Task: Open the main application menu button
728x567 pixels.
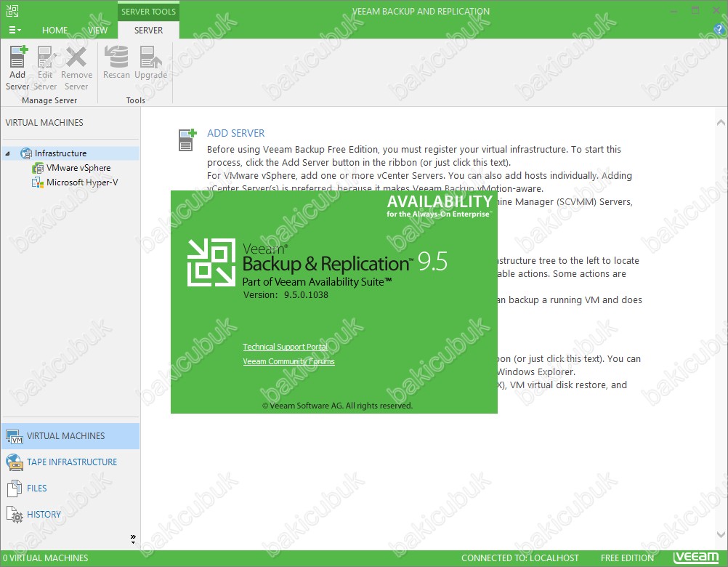Action: click(x=15, y=31)
